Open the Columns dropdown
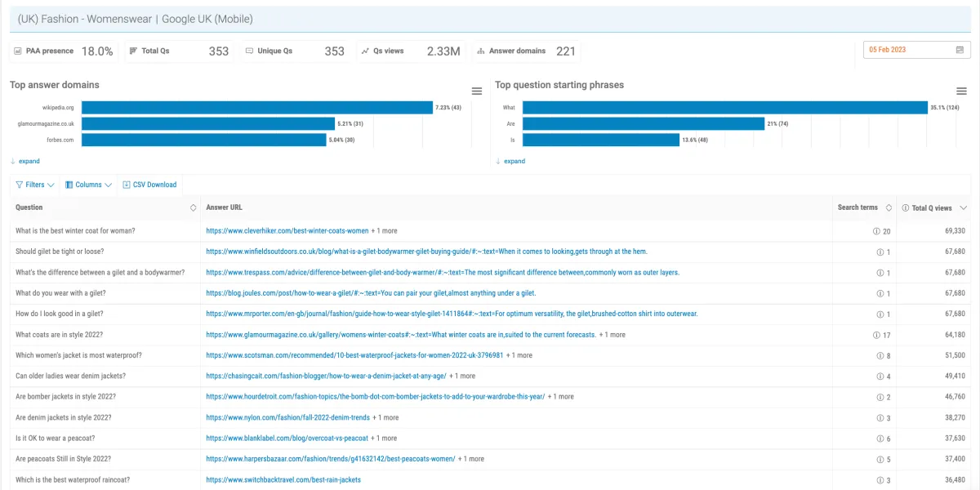980x490 pixels. click(88, 185)
